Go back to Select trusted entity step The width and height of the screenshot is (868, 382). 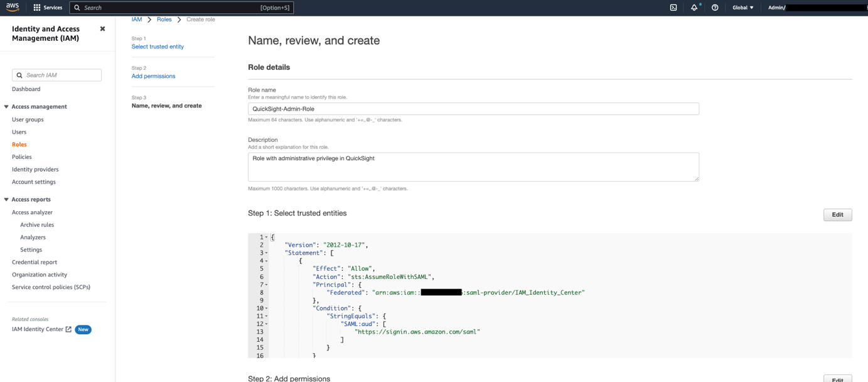tap(158, 46)
